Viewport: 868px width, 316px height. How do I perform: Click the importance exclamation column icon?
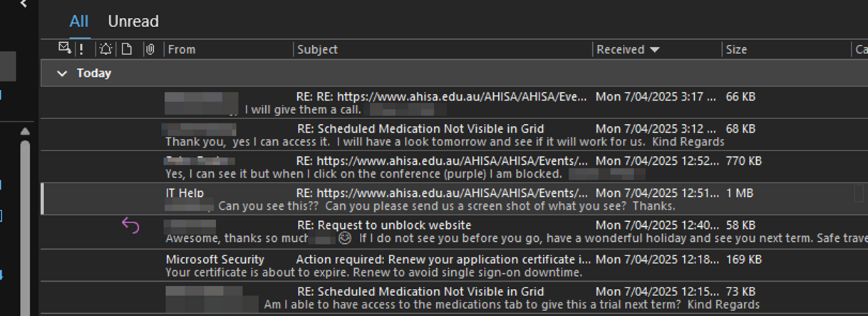pyautogui.click(x=81, y=49)
